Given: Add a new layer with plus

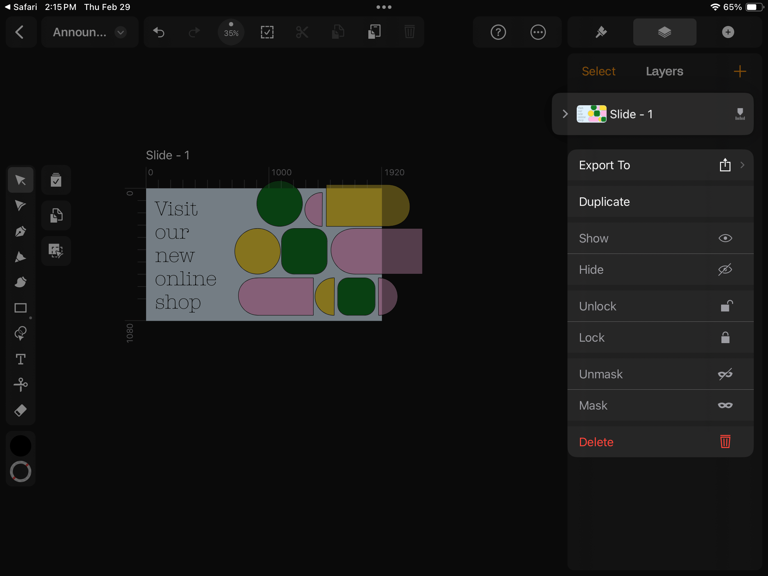Looking at the screenshot, I should pos(740,72).
